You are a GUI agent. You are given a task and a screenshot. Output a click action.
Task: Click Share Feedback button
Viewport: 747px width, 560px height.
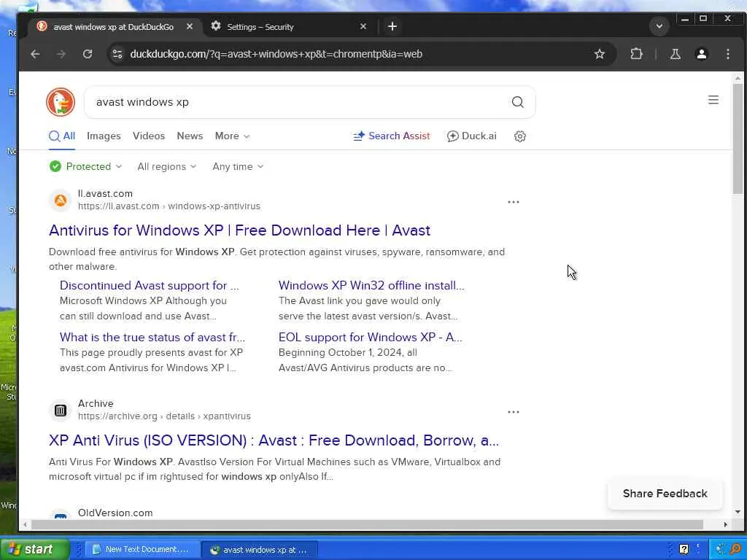click(x=665, y=494)
